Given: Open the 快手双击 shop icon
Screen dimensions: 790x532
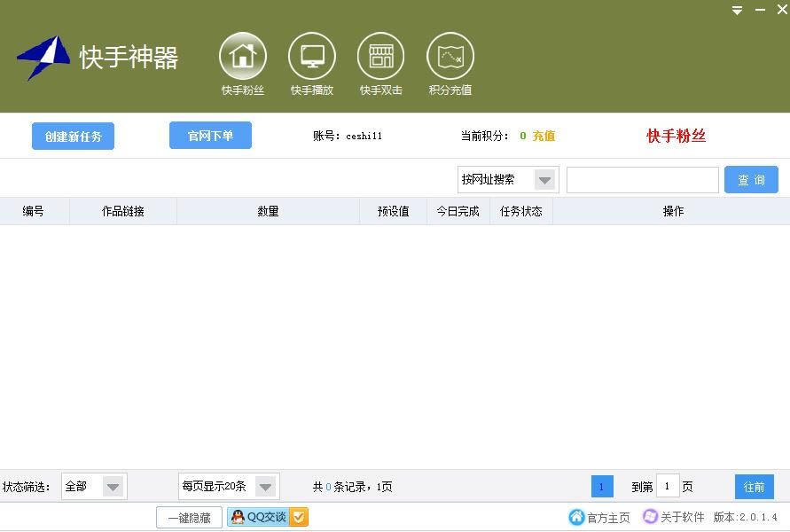Looking at the screenshot, I should pos(381,55).
